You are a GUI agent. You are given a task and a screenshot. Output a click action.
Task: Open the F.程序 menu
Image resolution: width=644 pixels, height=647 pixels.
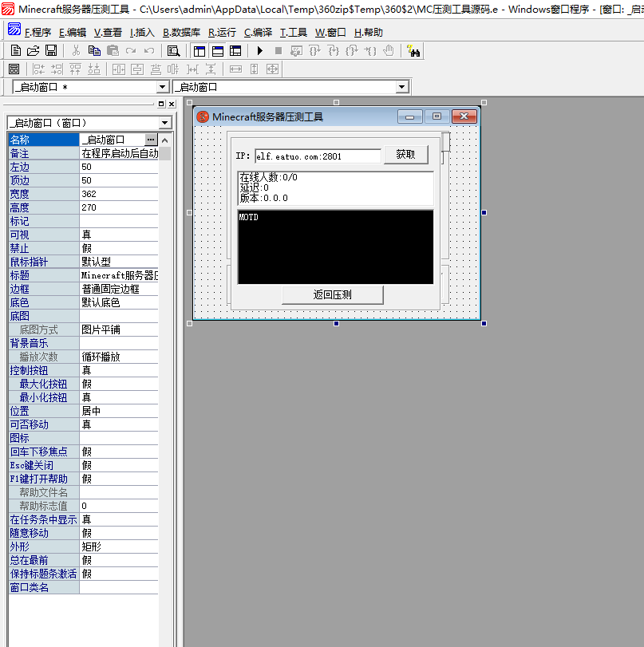pyautogui.click(x=38, y=32)
